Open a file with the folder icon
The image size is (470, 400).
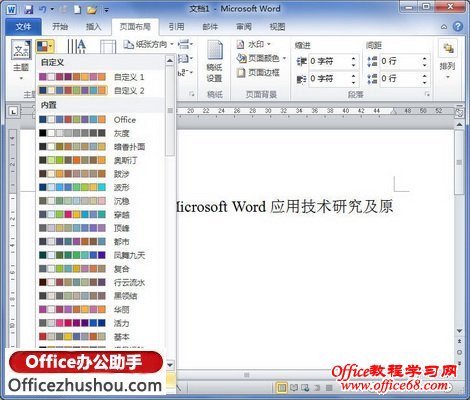coord(92,10)
